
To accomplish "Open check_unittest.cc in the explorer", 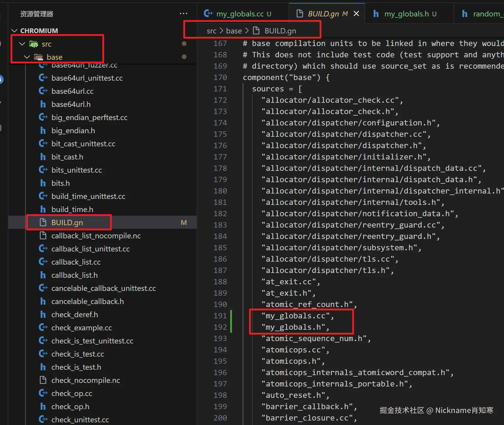I will 80,420.
